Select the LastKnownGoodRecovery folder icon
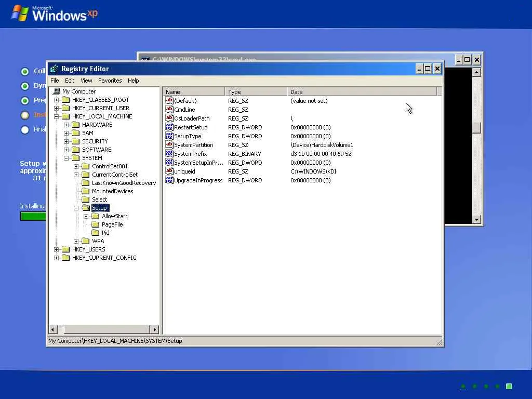The height and width of the screenshot is (399, 532). coord(86,183)
